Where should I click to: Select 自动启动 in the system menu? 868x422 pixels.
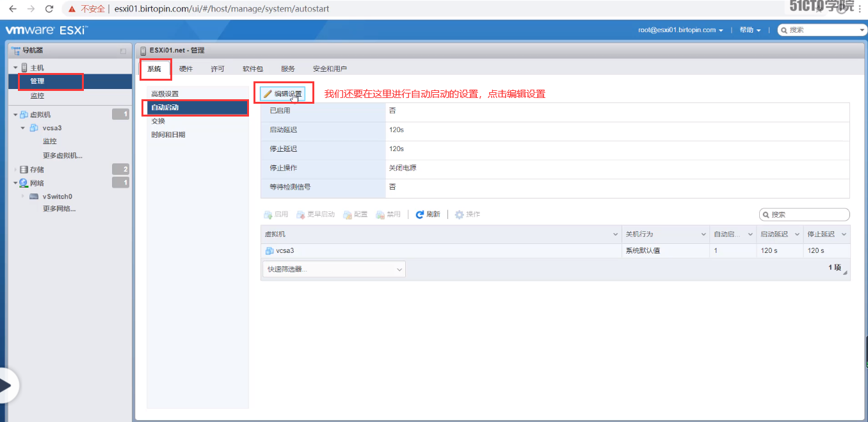tap(197, 108)
